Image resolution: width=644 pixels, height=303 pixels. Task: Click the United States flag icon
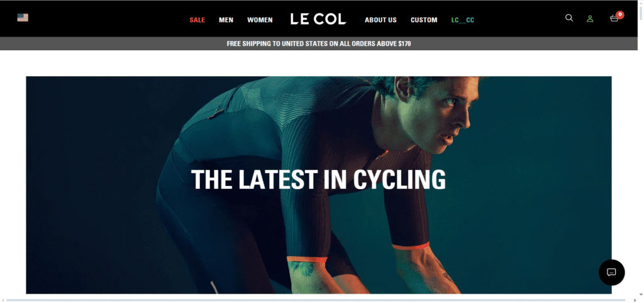click(x=23, y=18)
